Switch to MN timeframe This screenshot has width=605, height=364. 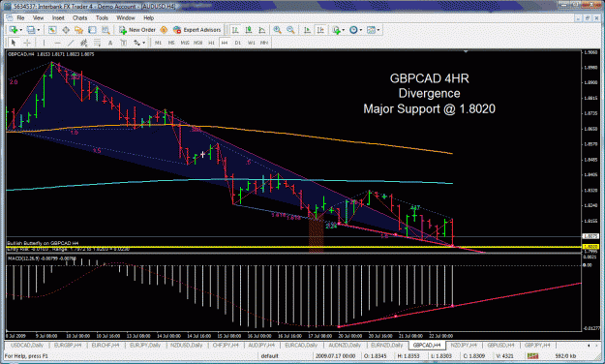(x=264, y=43)
